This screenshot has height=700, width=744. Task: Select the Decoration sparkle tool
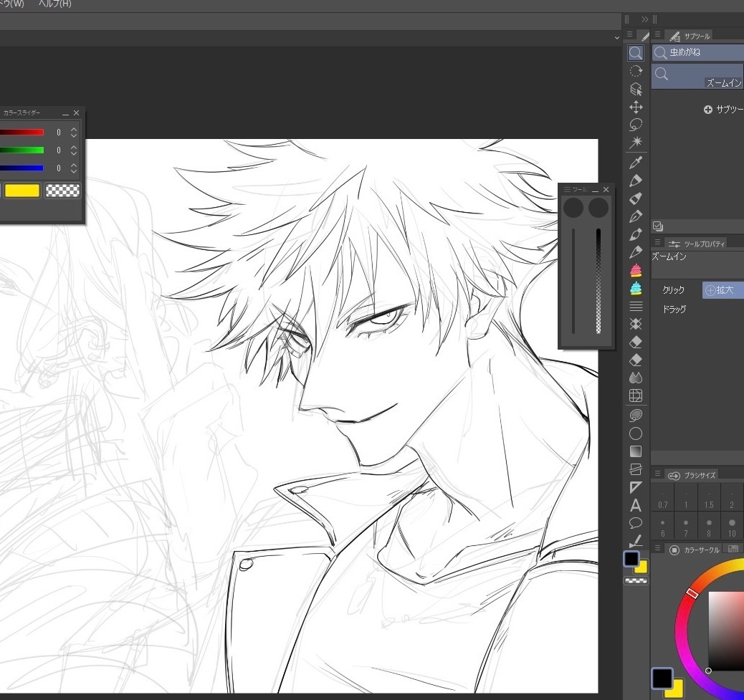point(636,324)
